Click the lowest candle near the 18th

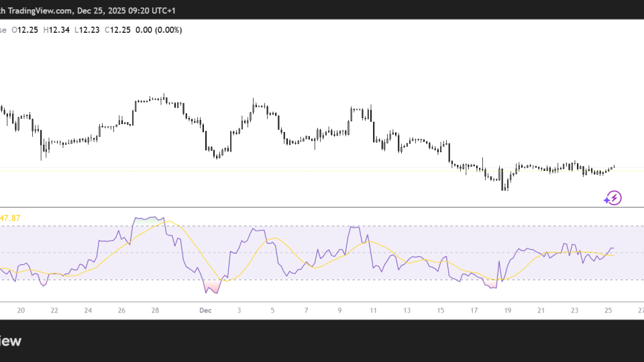502,181
